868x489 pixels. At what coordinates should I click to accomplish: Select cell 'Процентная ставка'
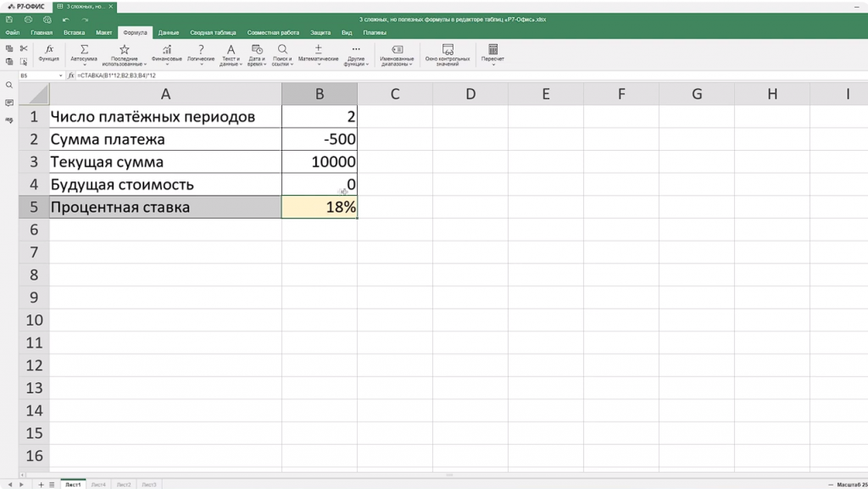pyautogui.click(x=165, y=207)
